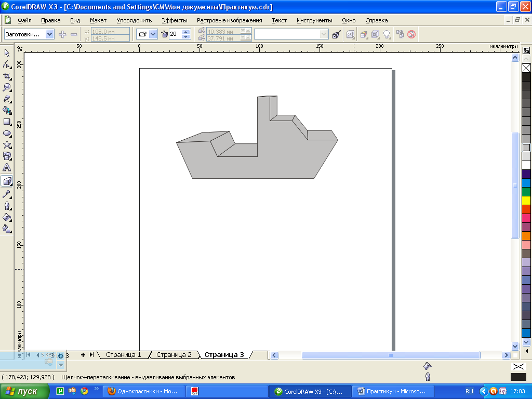Open the Basic Shapes tool
The width and height of the screenshot is (532, 399).
pyautogui.click(x=7, y=156)
